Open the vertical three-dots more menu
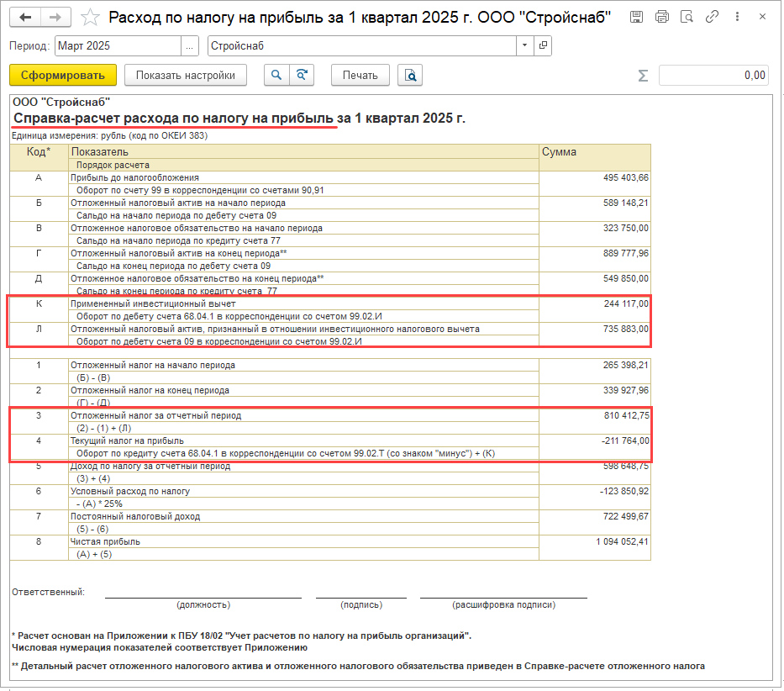This screenshot has width=784, height=691. pyautogui.click(x=739, y=17)
